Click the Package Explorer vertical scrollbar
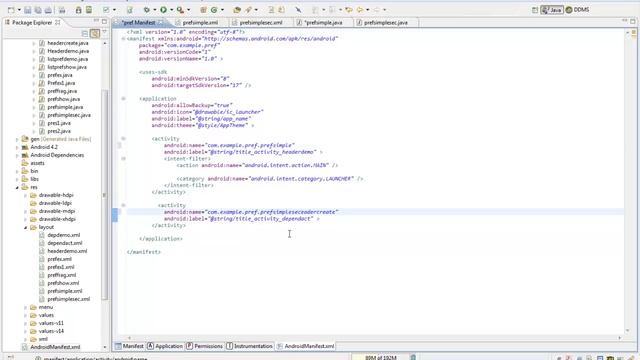 coord(104,195)
